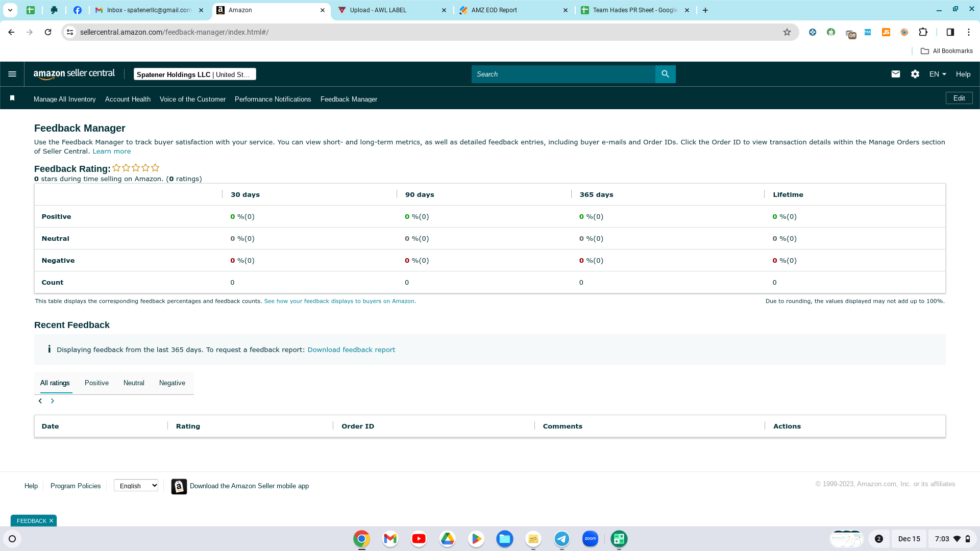Switch to the Upload - AWL LABEL tab
Viewport: 980px width, 551px height.
click(392, 10)
